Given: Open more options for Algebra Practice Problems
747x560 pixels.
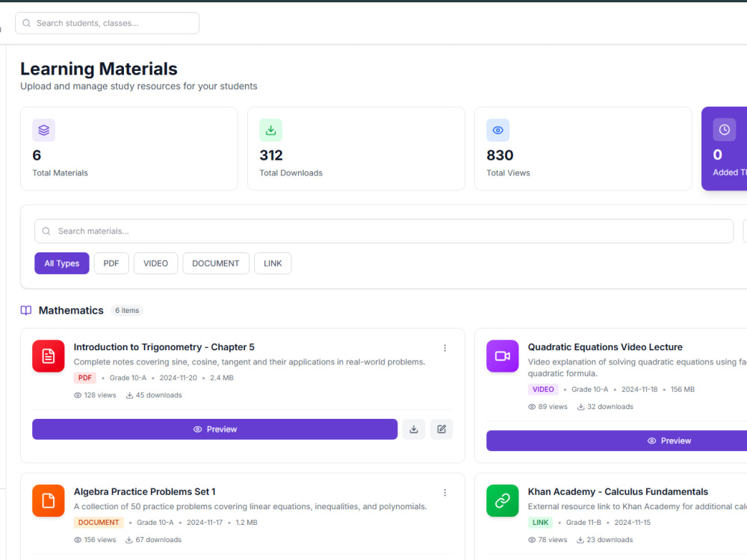Looking at the screenshot, I should click(x=445, y=492).
